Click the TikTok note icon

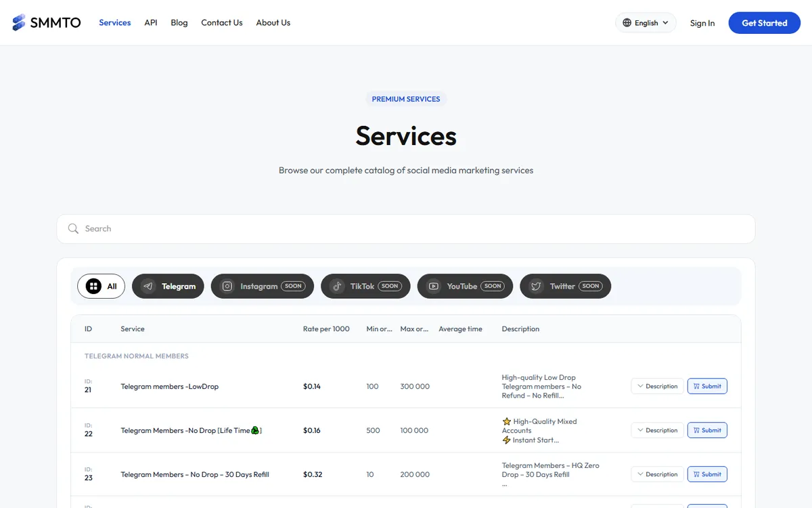[337, 286]
